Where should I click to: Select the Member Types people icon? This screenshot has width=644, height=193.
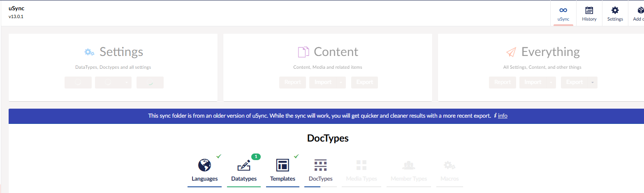tap(408, 165)
